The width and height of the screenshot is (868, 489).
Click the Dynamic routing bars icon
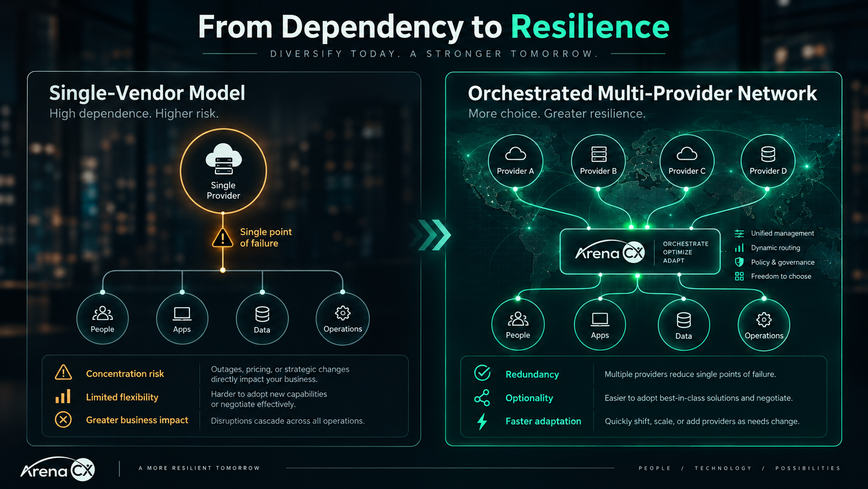point(739,248)
